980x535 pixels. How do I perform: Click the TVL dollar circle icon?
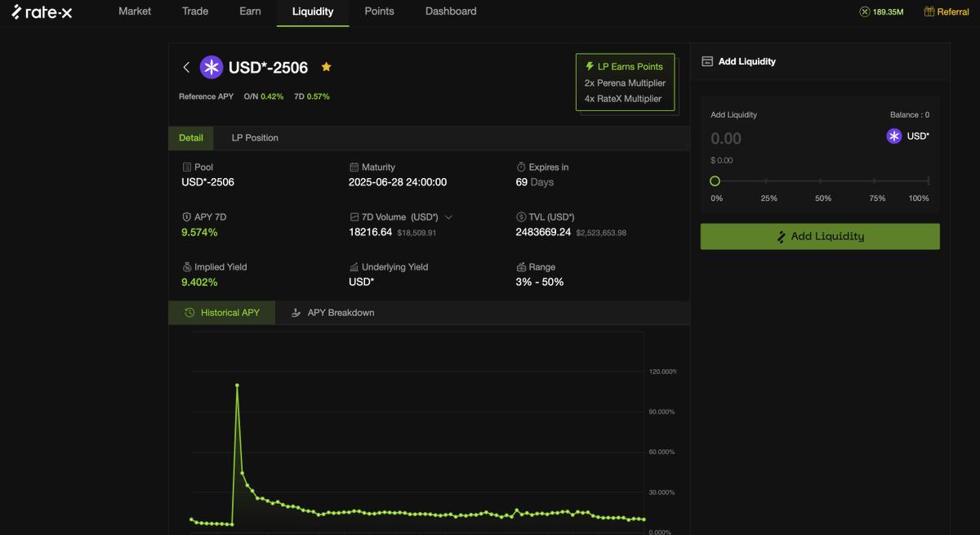[521, 217]
